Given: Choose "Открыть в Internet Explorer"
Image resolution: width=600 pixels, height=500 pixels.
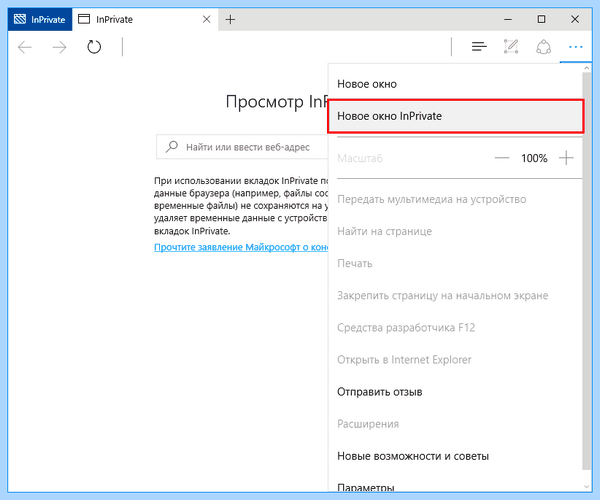Looking at the screenshot, I should pyautogui.click(x=455, y=360).
